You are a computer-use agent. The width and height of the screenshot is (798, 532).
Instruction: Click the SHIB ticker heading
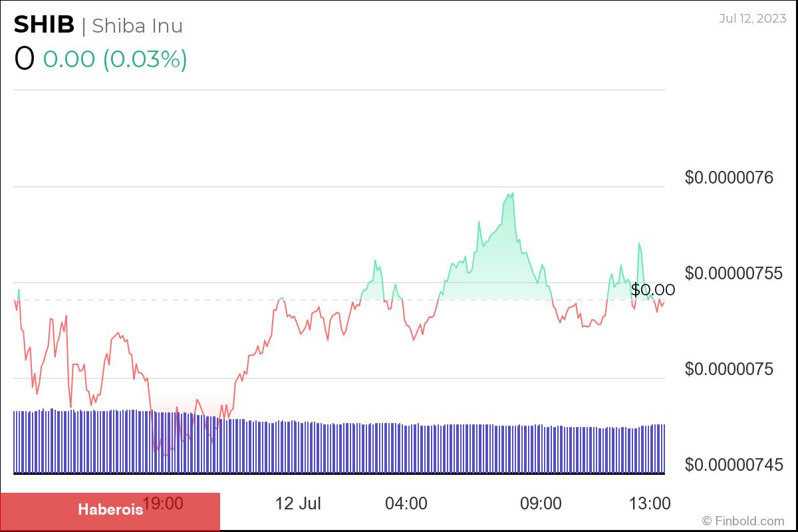tap(44, 25)
